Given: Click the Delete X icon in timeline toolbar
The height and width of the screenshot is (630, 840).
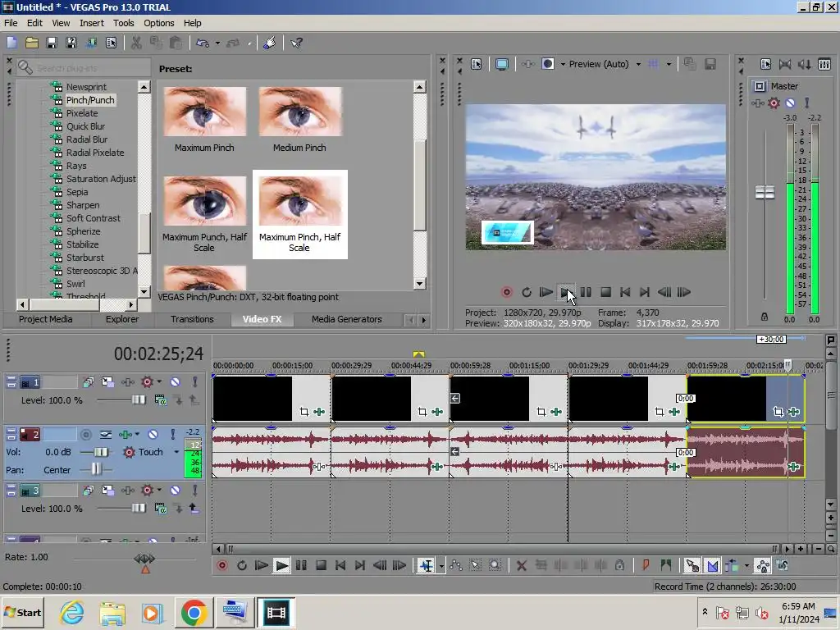Looking at the screenshot, I should 521,565.
